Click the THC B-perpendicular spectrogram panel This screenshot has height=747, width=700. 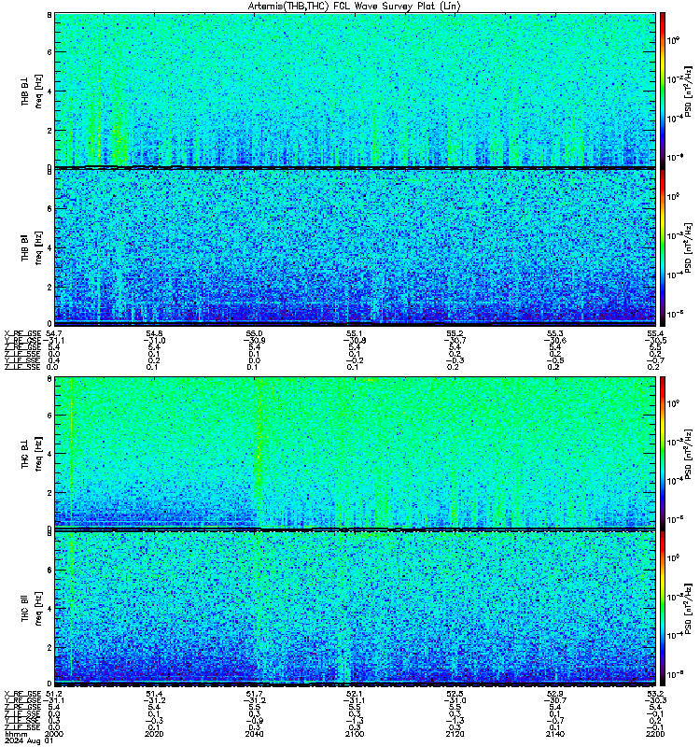pyautogui.click(x=355, y=453)
